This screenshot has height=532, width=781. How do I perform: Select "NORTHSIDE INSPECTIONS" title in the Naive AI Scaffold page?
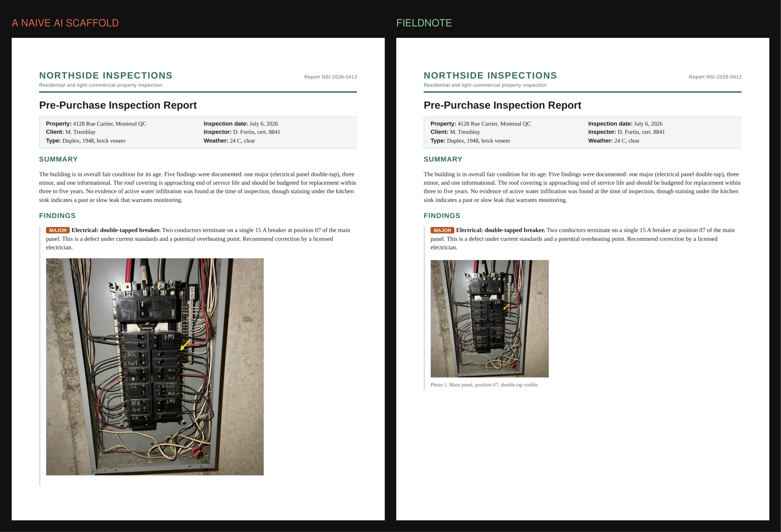coord(105,75)
